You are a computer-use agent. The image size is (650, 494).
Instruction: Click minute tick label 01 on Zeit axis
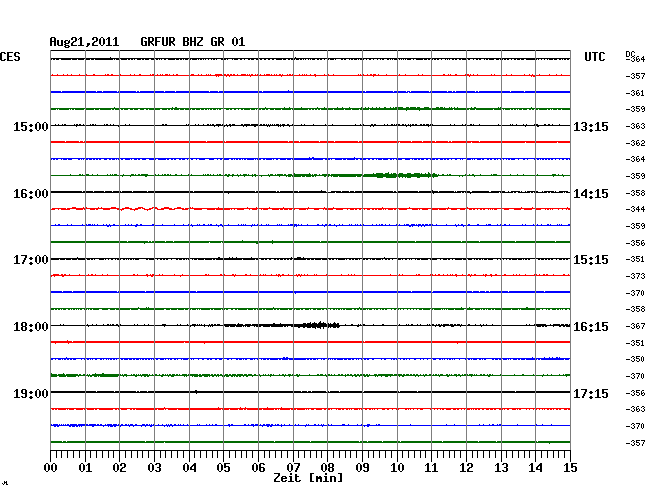85,468
